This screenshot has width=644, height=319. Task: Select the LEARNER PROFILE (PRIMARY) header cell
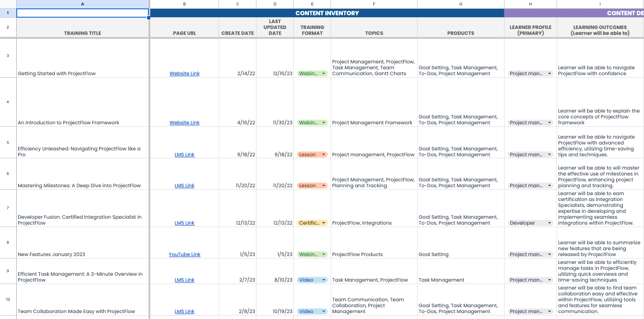point(531,28)
